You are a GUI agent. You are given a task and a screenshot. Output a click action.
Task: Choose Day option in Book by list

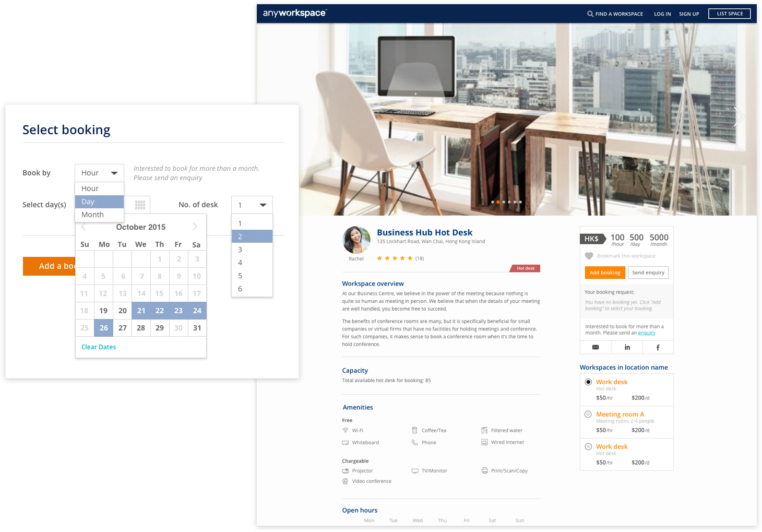point(100,202)
